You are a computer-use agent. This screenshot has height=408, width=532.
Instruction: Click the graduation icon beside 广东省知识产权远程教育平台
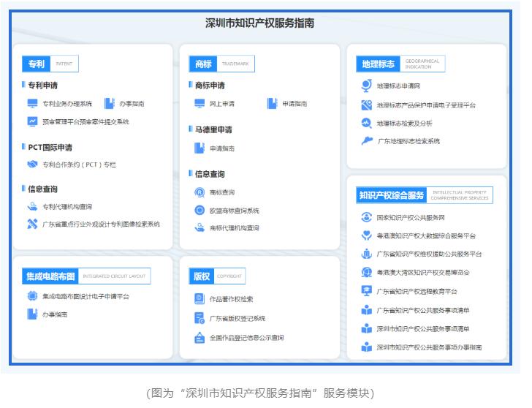(x=367, y=291)
